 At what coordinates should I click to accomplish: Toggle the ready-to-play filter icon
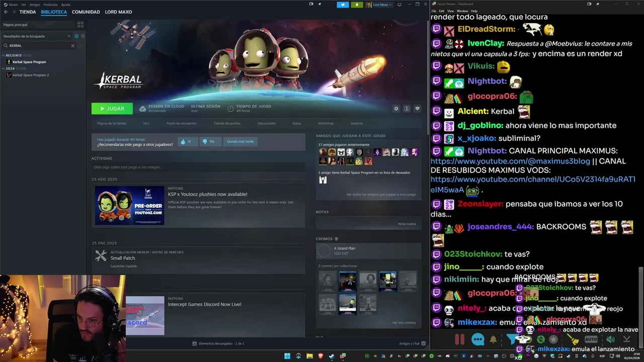83,36
